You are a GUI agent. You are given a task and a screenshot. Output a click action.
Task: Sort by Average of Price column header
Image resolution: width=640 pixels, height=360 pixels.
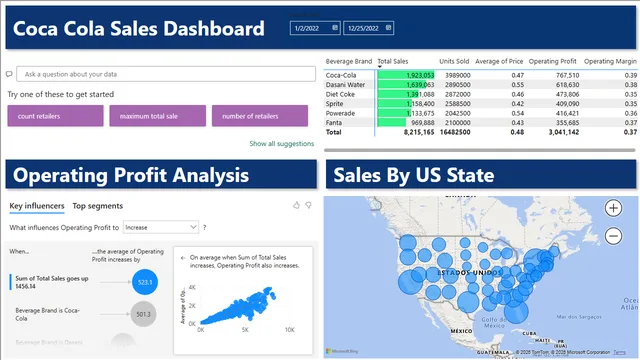tap(499, 61)
